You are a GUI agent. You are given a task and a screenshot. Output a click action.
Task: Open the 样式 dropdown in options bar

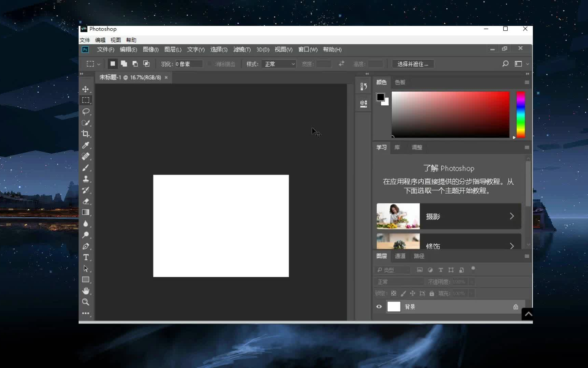[278, 64]
